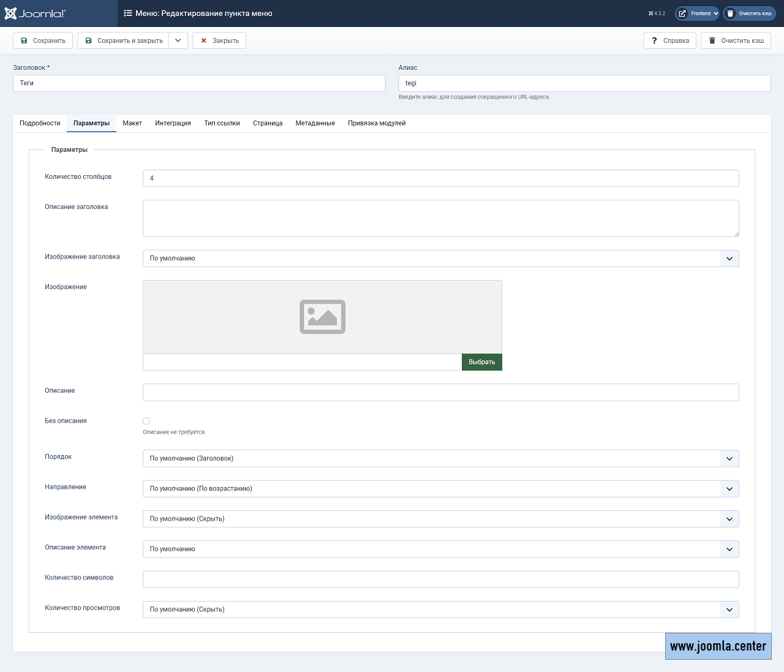This screenshot has width=784, height=672.
Task: Click the trash icon in top header
Action: pos(731,13)
